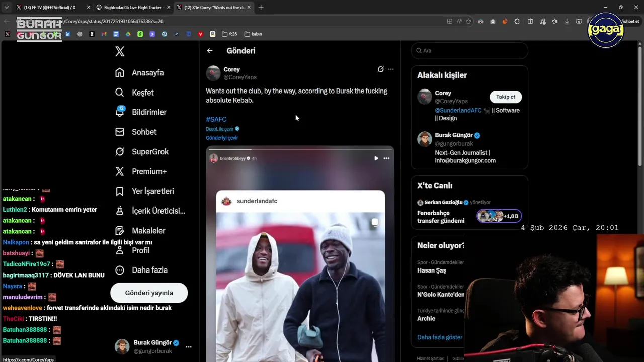The image size is (644, 362).
Task: Select the Corey post tab
Action: click(214, 7)
